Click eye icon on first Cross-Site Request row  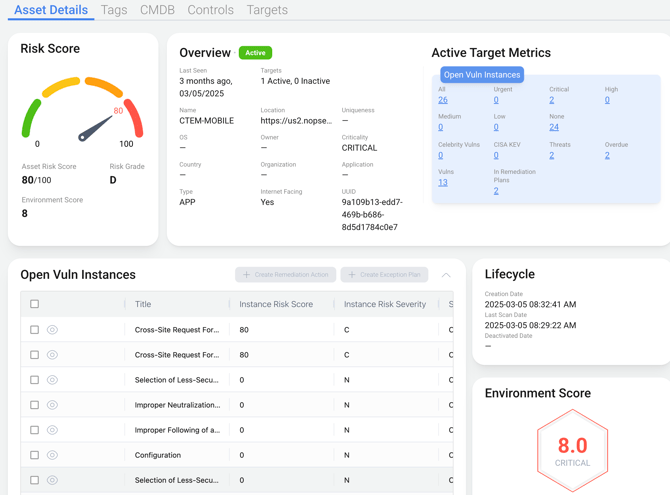52,329
